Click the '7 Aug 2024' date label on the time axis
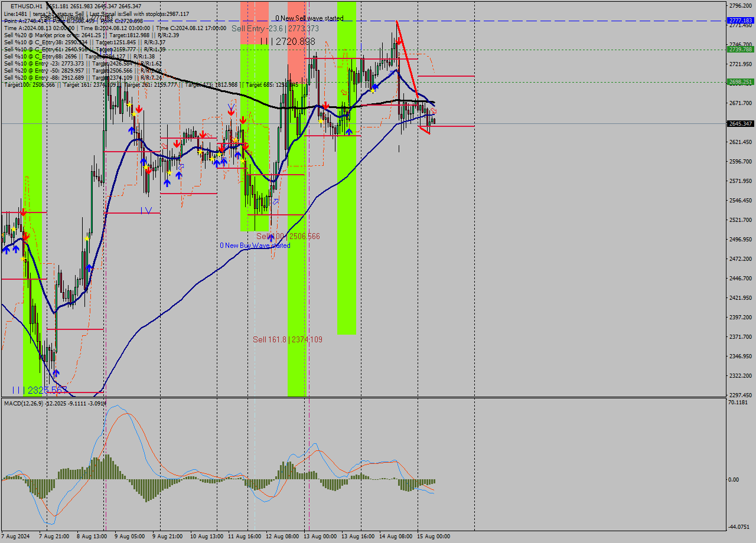Image resolution: width=756 pixels, height=543 pixels. click(15, 536)
